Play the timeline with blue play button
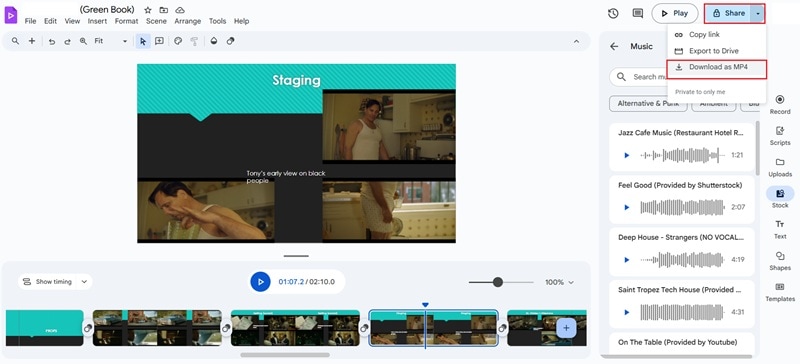800x364 pixels. click(x=260, y=282)
